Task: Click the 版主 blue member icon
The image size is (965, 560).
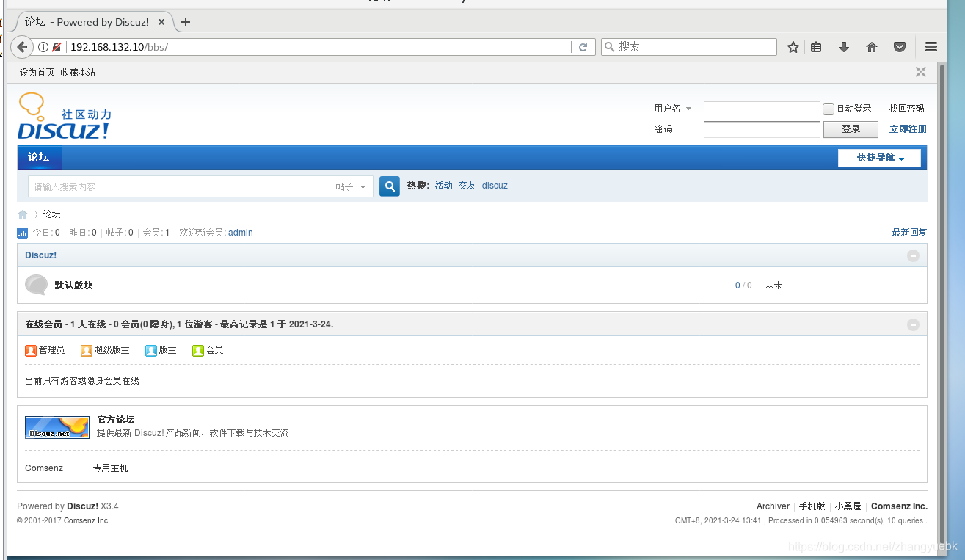Action: pyautogui.click(x=151, y=350)
